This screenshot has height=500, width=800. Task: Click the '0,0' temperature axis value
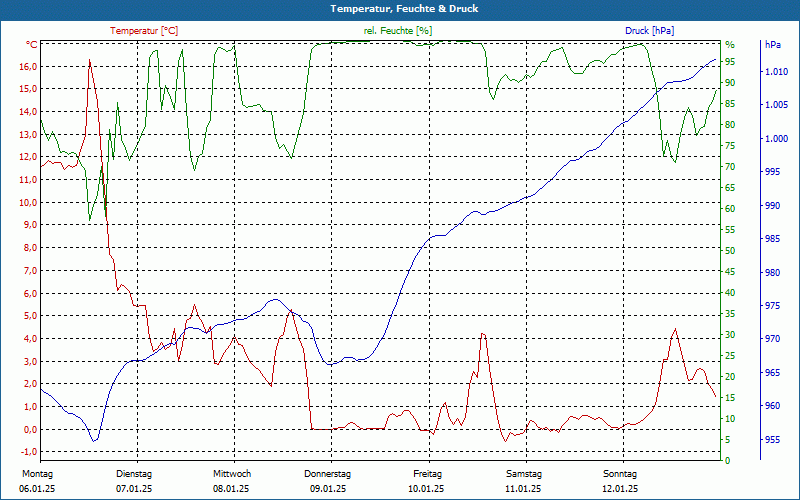point(30,429)
